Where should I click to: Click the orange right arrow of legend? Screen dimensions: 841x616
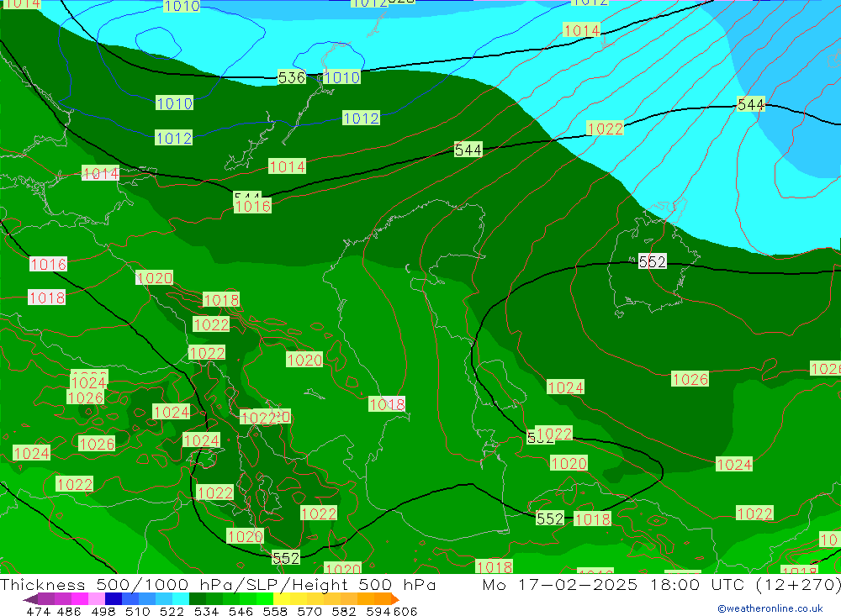[394, 599]
